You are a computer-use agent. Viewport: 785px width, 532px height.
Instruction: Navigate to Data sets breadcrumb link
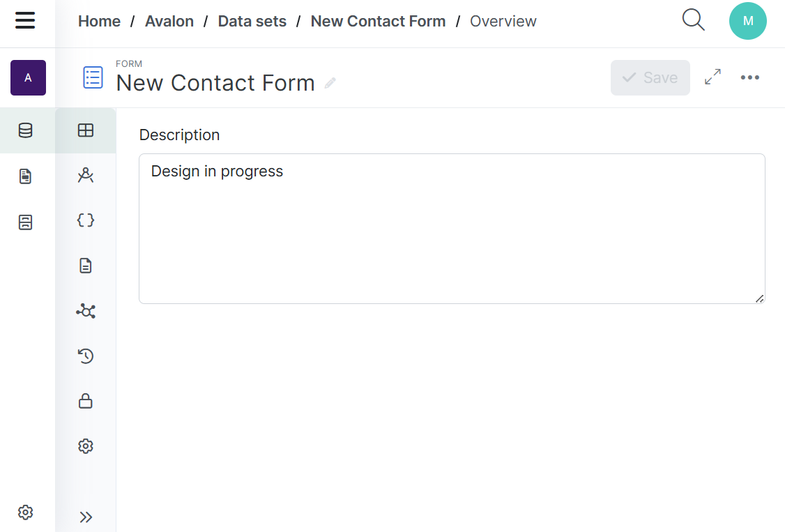click(252, 21)
